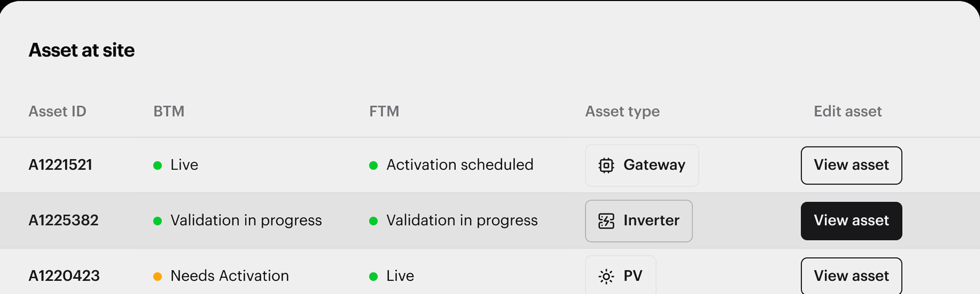Click BTM Validation in progress green dot

(x=157, y=221)
